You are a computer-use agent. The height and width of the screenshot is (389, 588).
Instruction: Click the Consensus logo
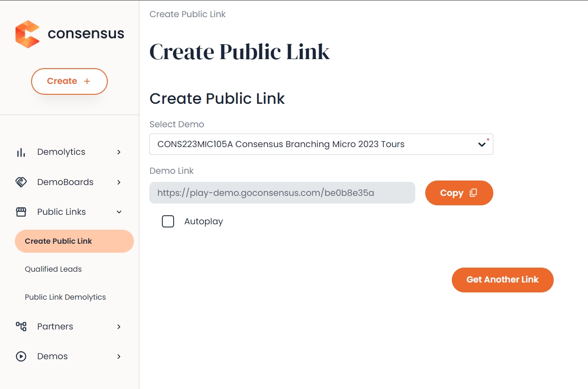(69, 33)
